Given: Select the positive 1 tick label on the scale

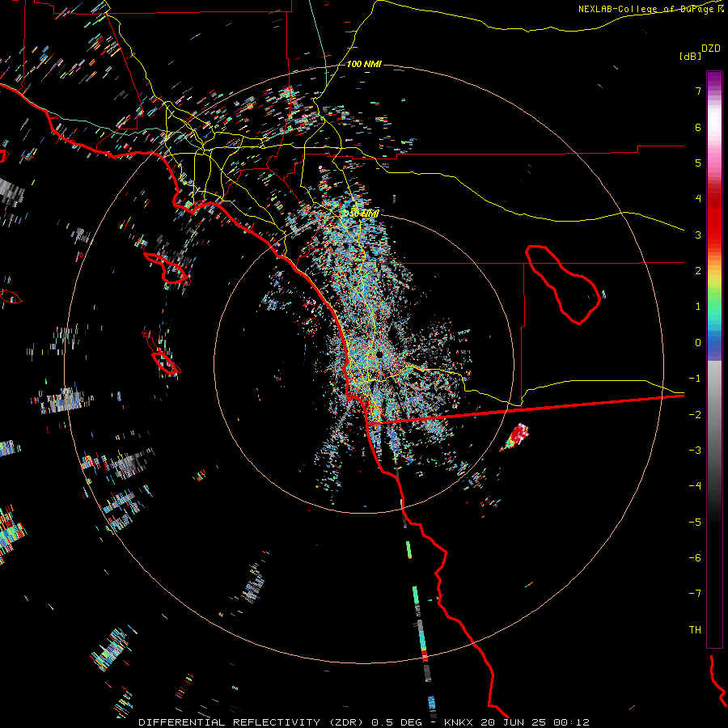Looking at the screenshot, I should click(x=698, y=307).
